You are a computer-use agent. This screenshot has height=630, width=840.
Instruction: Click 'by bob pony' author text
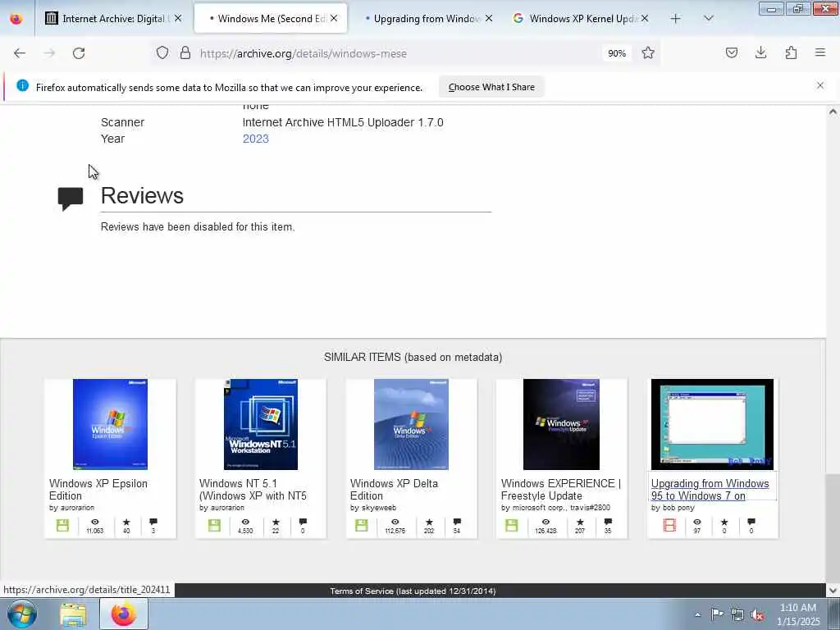(x=673, y=508)
